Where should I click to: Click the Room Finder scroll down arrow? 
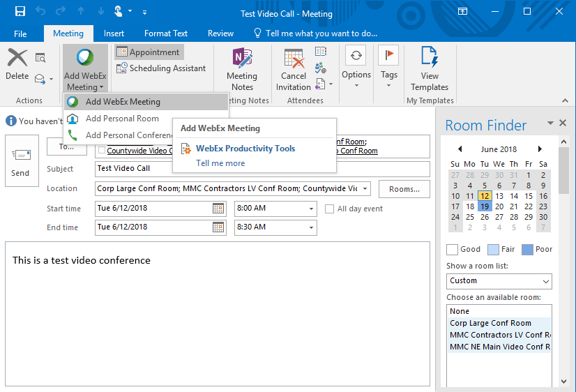(564, 382)
